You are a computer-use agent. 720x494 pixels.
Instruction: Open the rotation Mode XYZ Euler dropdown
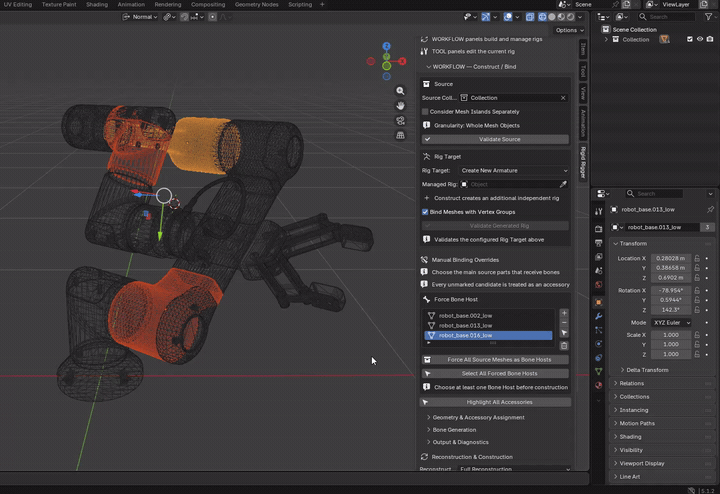[x=671, y=322]
